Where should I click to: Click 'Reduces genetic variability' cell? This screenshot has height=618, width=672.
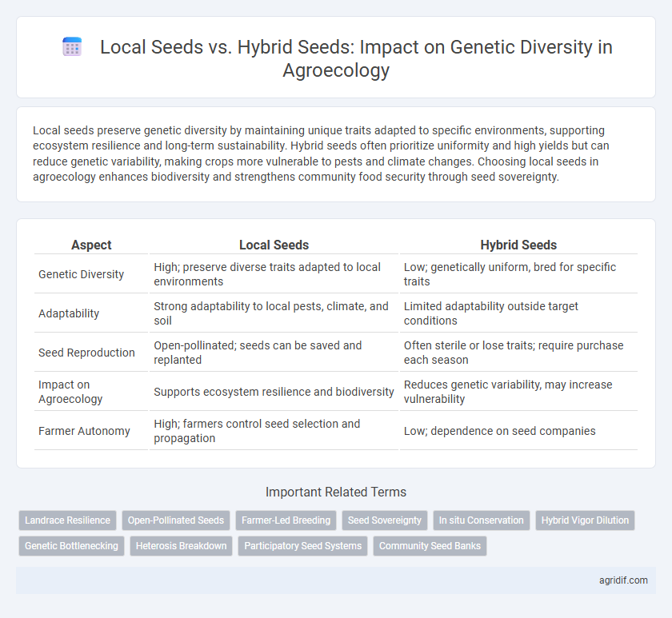click(x=518, y=392)
